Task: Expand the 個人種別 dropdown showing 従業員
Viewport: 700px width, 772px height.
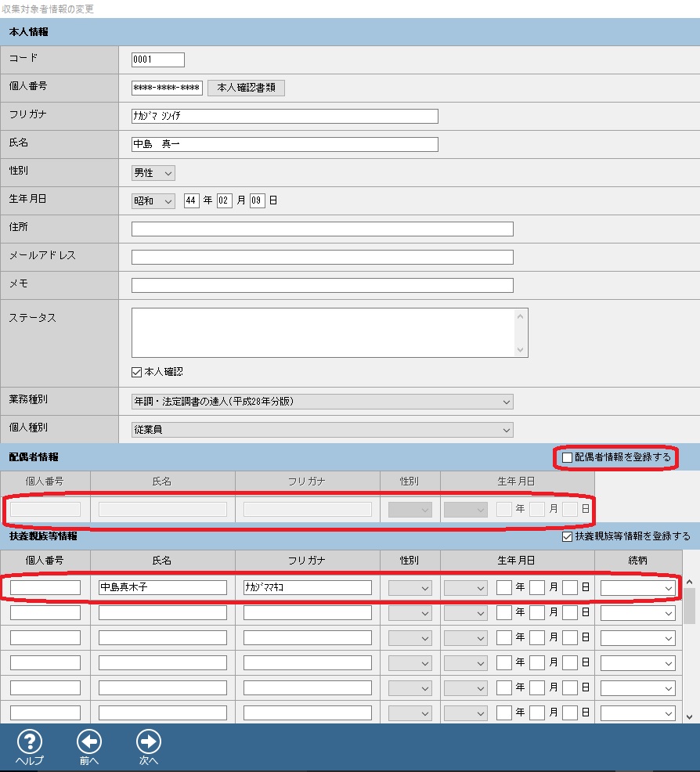Action: 322,430
